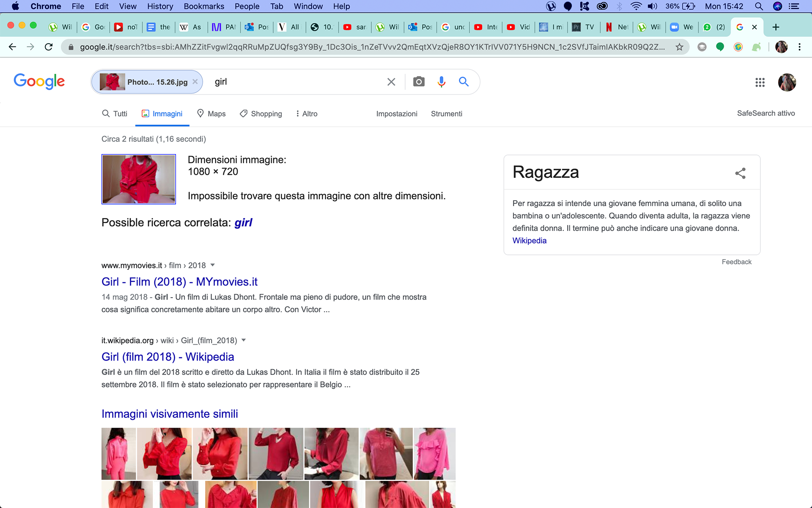Viewport: 812px width, 508px height.
Task: Open the Apple menu
Action: [x=15, y=6]
